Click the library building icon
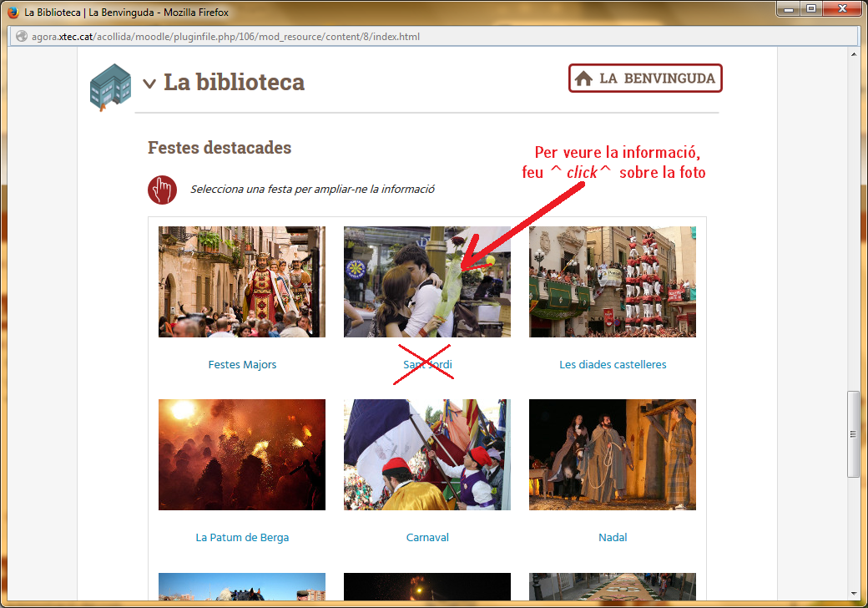The width and height of the screenshot is (868, 608). click(x=110, y=86)
